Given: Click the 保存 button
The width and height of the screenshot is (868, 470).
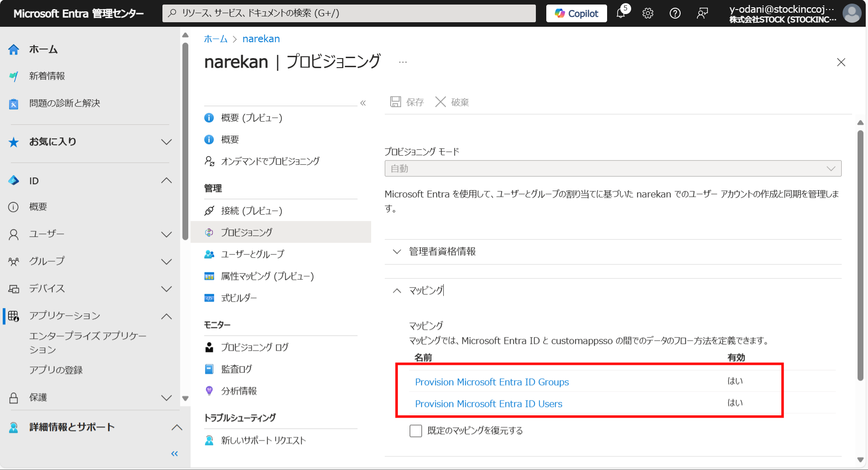Looking at the screenshot, I should tap(407, 102).
